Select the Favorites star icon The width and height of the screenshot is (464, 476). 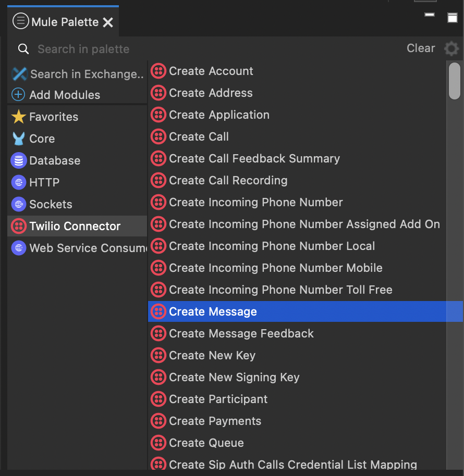[x=19, y=117]
